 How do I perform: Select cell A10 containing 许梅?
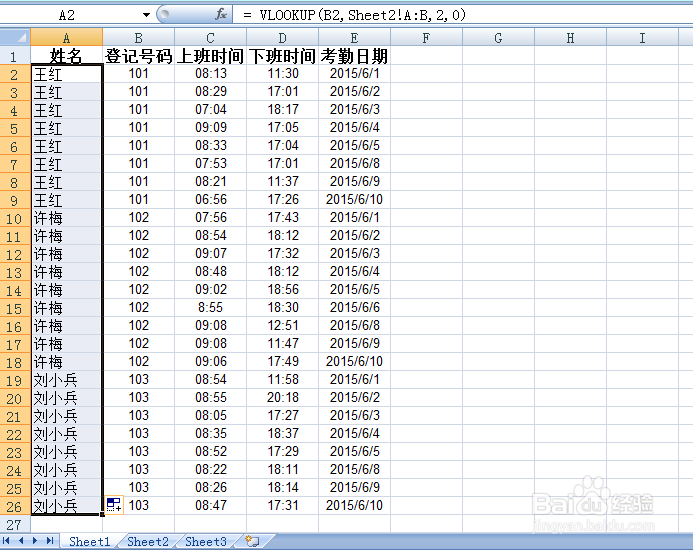click(67, 218)
